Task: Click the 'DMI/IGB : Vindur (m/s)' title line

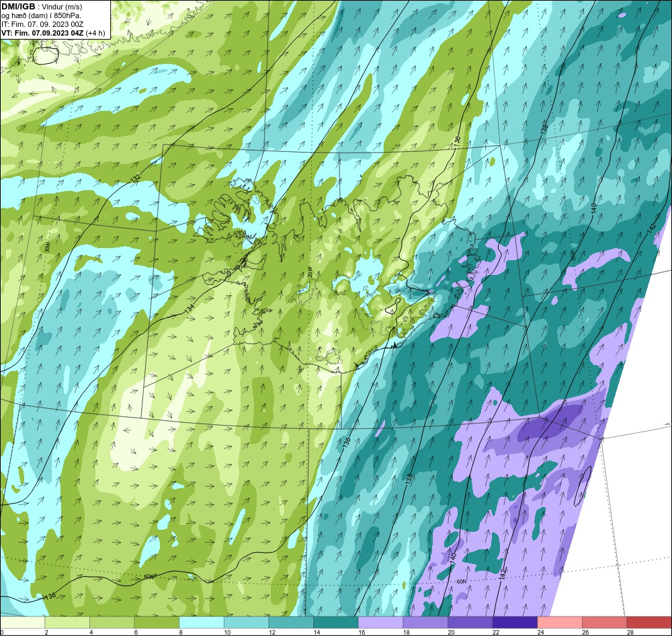Action: (x=42, y=7)
